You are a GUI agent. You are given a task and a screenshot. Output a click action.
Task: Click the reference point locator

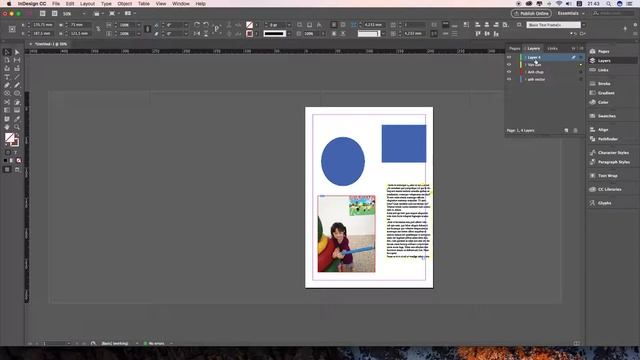(12, 29)
